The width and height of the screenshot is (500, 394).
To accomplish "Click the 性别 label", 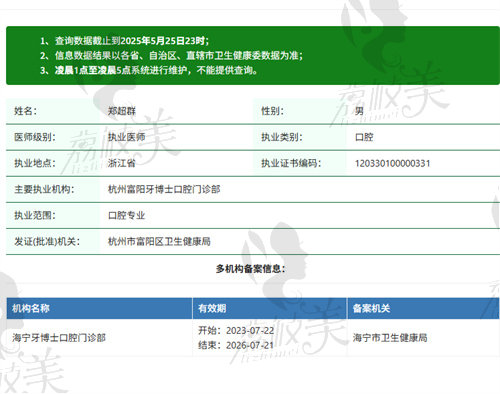I will (272, 111).
